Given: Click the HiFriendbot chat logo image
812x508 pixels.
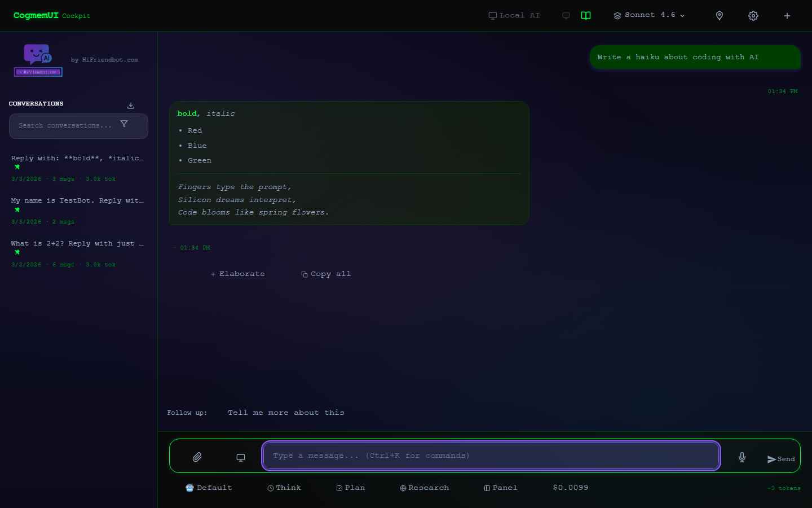Looking at the screenshot, I should [x=38, y=60].
